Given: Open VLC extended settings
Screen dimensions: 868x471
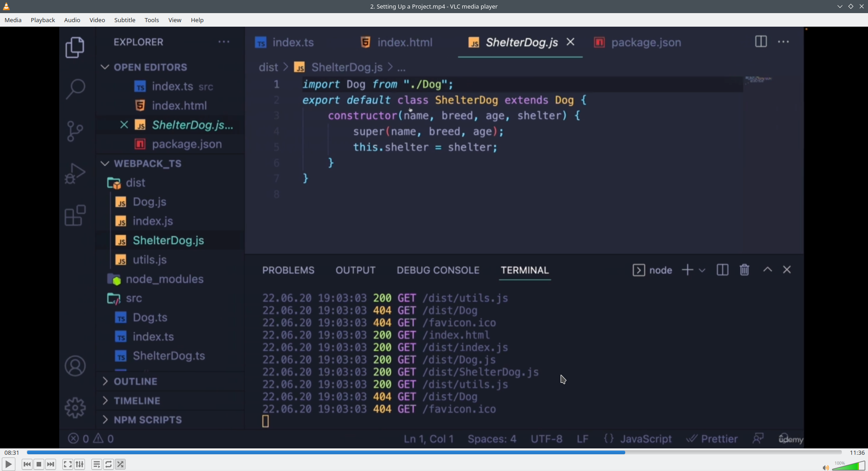Looking at the screenshot, I should [x=80, y=464].
